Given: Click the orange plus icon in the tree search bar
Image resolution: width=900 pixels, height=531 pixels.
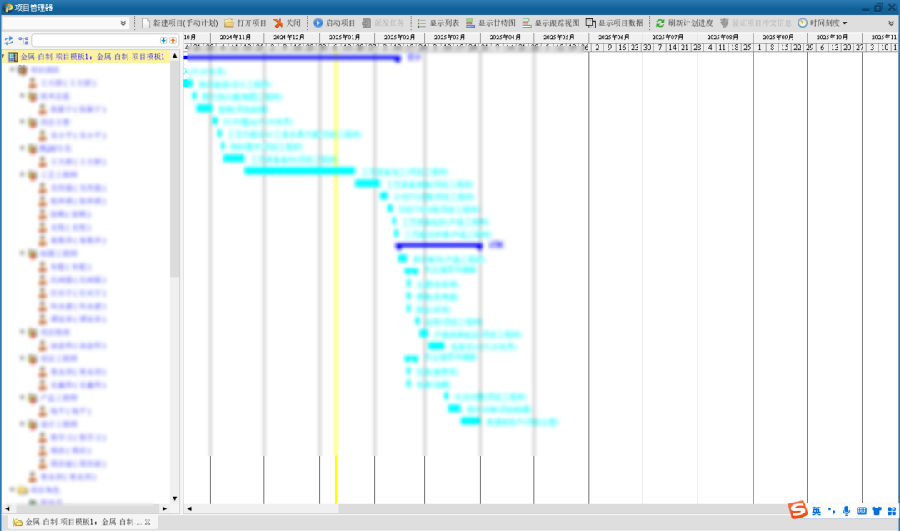Looking at the screenshot, I should click(173, 40).
